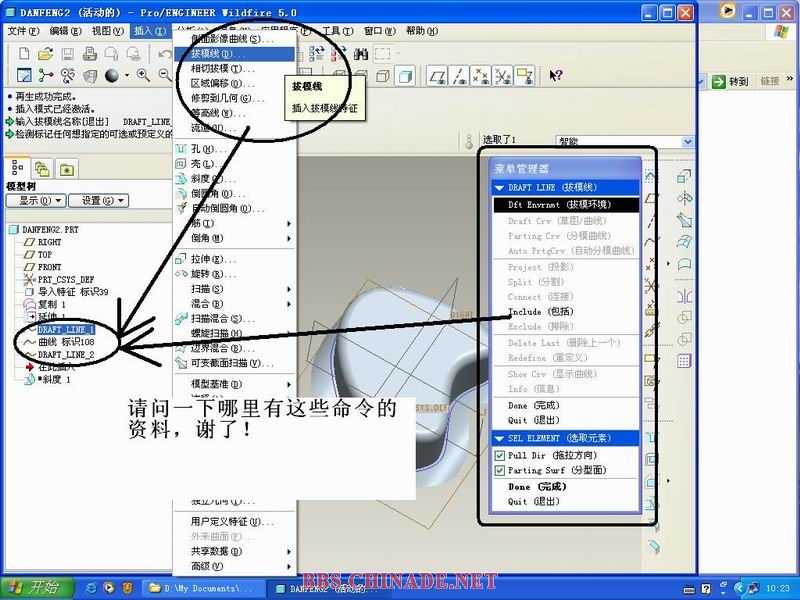Open the 编辑 menu
The image size is (800, 600).
(65, 31)
